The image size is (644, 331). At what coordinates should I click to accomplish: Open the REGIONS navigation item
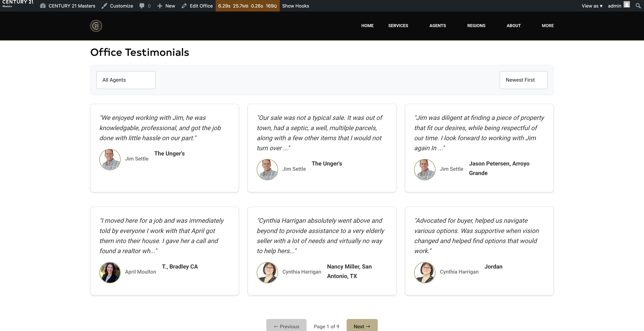point(476,25)
